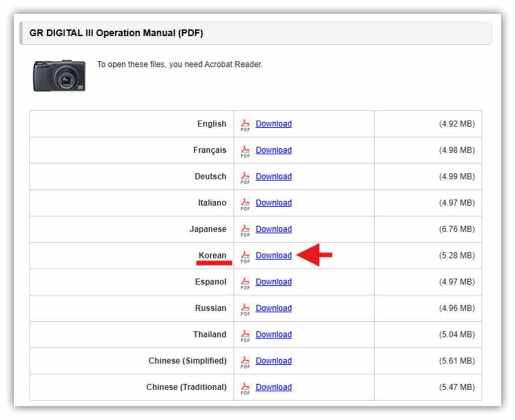
Task: Open the Français Download link
Action: click(274, 150)
